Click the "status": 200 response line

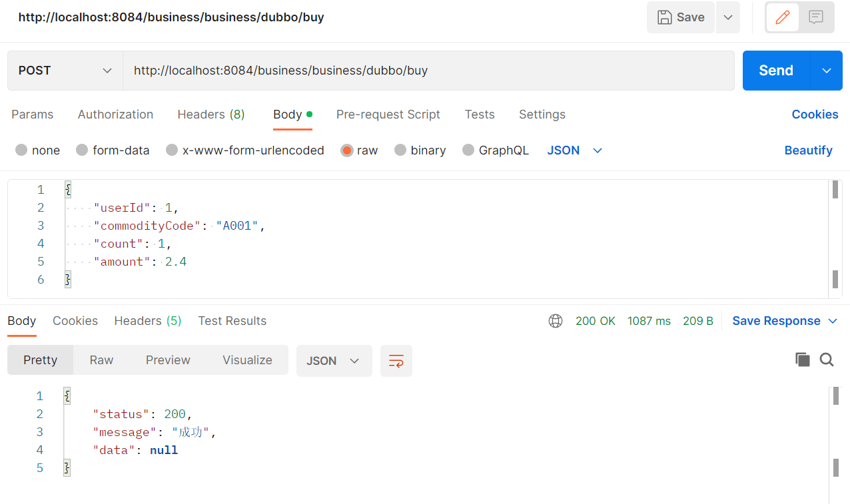[143, 414]
